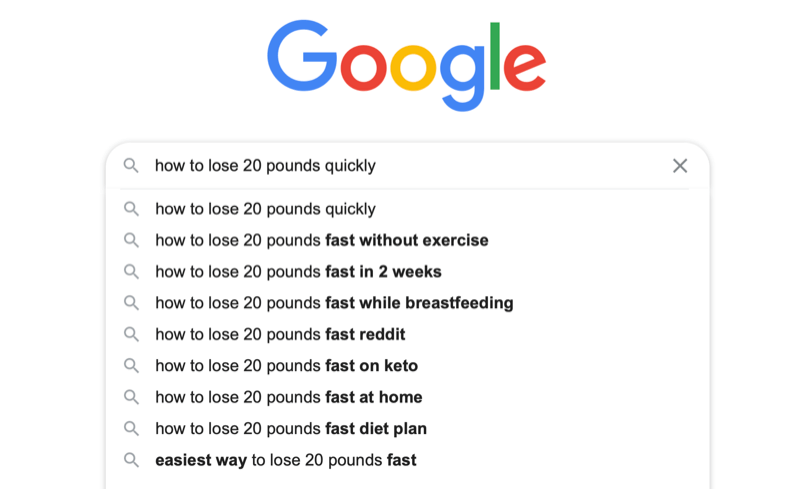Choose the 'fast without exercise' suggestion
Viewport: 800px width, 489px height.
[x=407, y=240]
